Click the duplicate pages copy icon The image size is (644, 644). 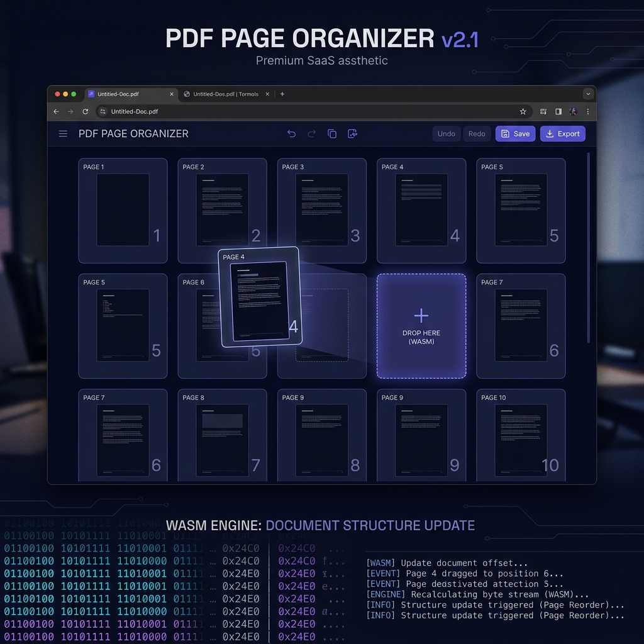(x=332, y=134)
